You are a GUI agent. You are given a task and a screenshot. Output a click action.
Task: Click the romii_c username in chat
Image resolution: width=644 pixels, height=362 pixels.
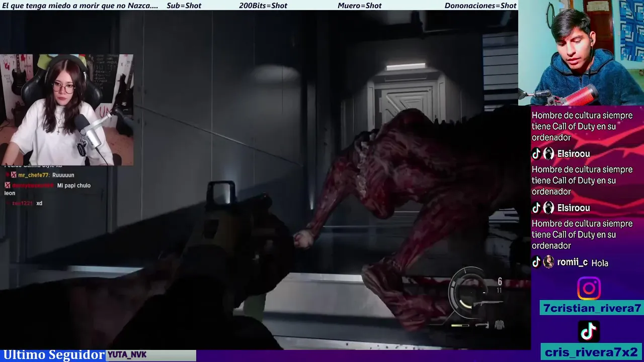pyautogui.click(x=573, y=262)
